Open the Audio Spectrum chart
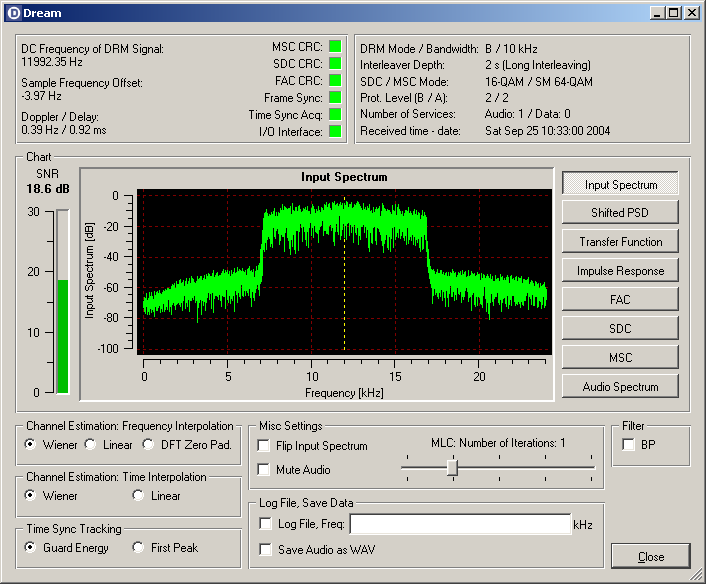 [x=620, y=387]
